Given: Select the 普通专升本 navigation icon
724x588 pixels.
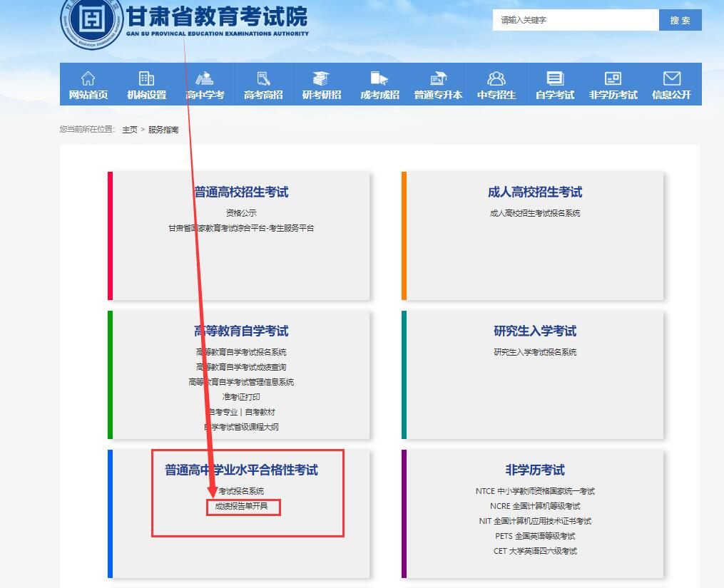Looking at the screenshot, I should pyautogui.click(x=438, y=78).
